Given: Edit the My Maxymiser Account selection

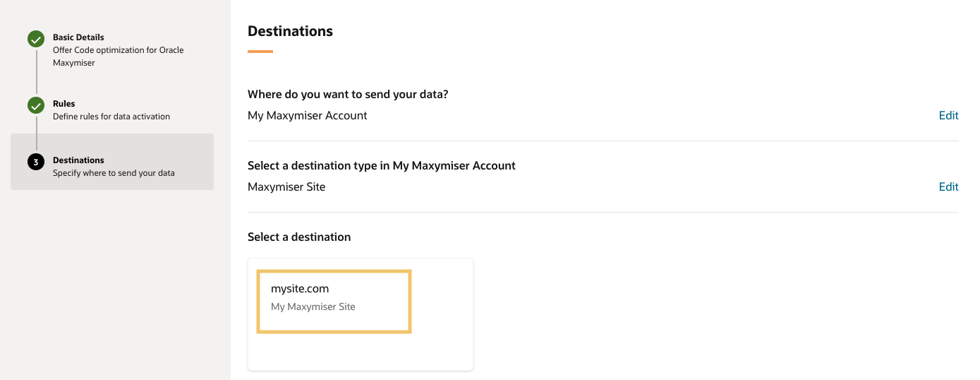Looking at the screenshot, I should tap(948, 116).
